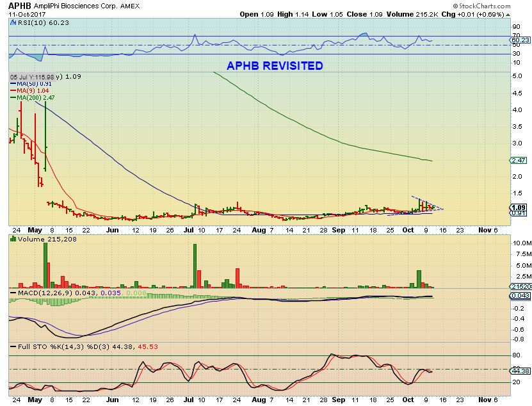
Task: Click the High 1.14 value in the header
Action: pyautogui.click(x=293, y=14)
